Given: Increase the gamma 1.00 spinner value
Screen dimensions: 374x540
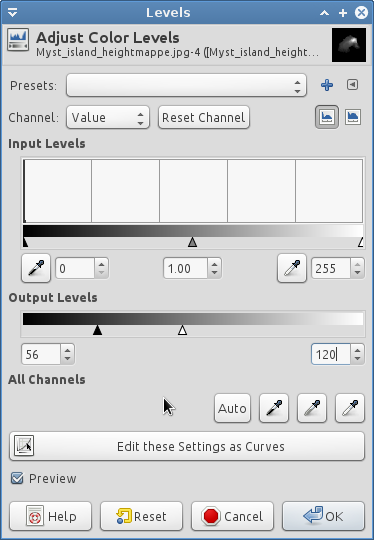Looking at the screenshot, I should point(214,264).
